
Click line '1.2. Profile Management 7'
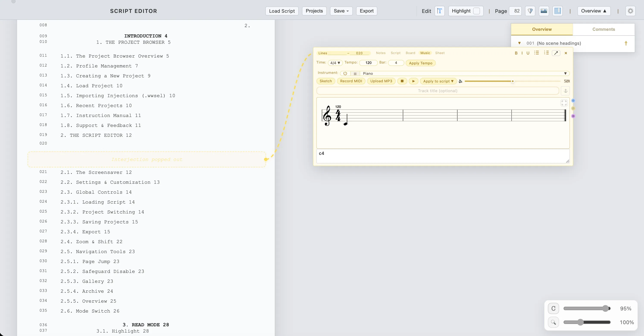[x=99, y=66]
